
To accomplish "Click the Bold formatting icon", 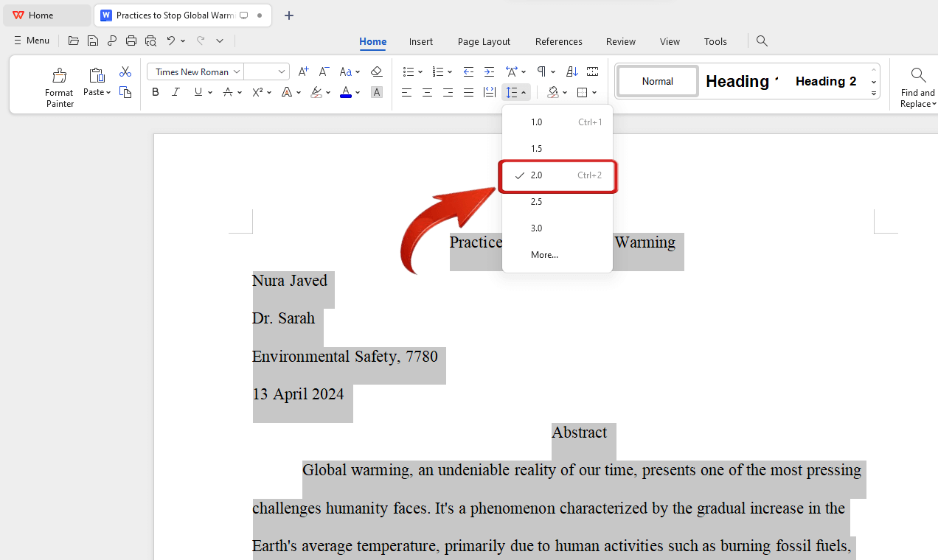I will (x=155, y=92).
